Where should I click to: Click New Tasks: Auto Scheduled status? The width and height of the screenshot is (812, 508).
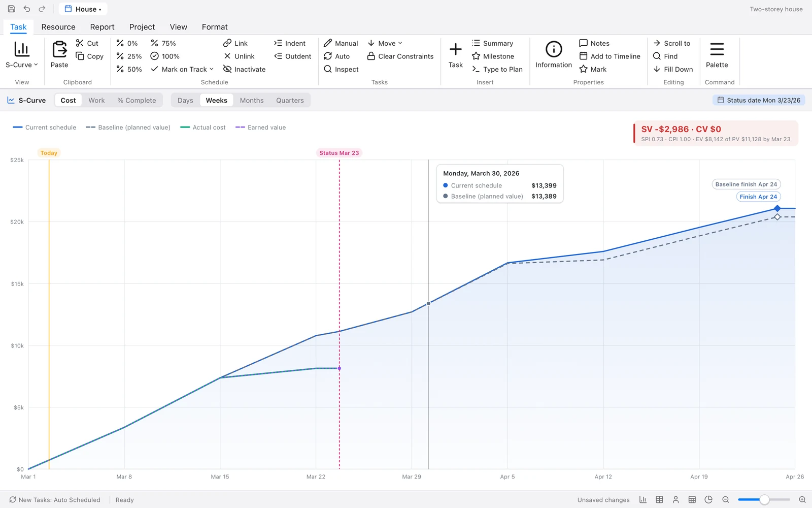pos(55,500)
